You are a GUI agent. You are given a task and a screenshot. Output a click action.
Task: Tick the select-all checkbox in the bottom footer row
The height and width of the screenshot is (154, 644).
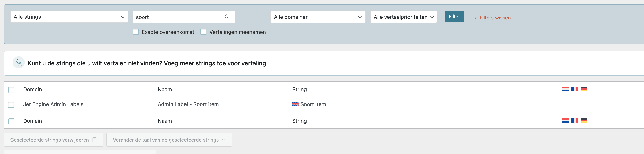tap(11, 121)
